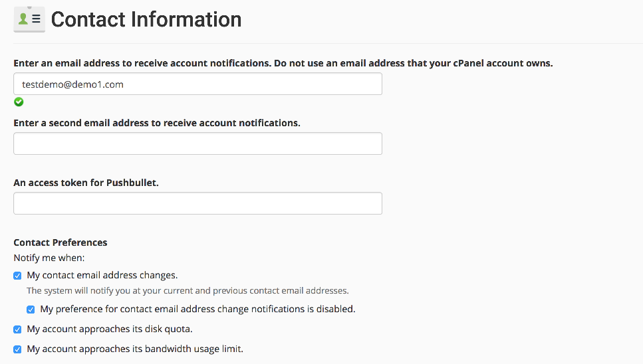This screenshot has height=364, width=643.
Task: Click the Contact Information header icon
Action: [29, 19]
